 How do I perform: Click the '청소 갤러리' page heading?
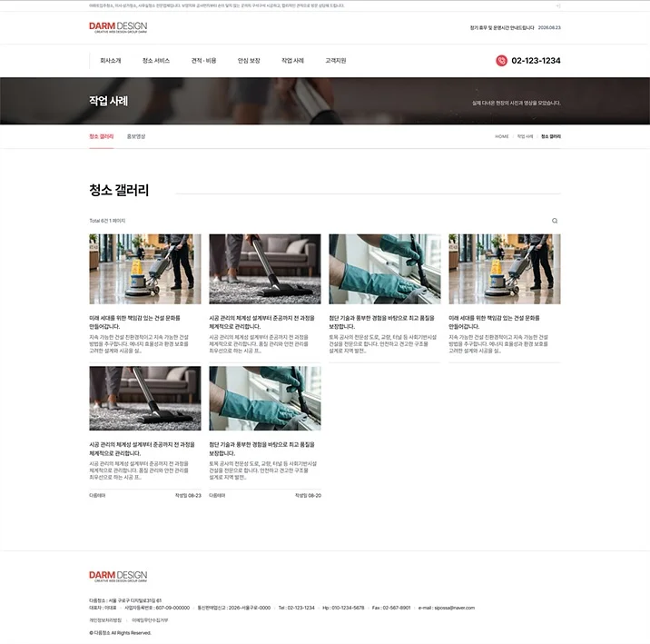click(119, 190)
